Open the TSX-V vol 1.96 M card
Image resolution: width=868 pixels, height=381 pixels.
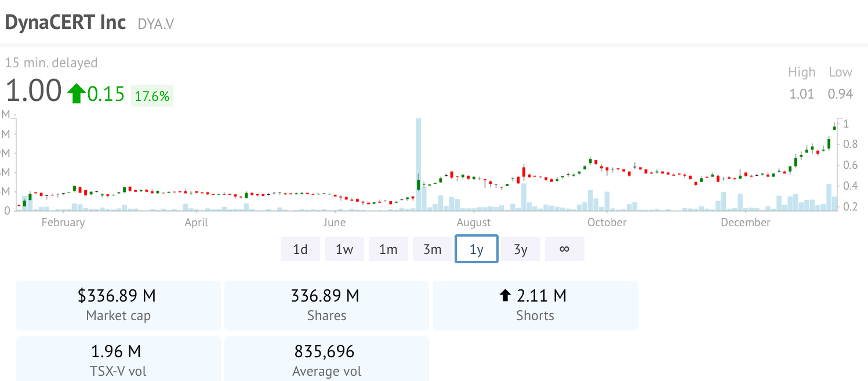(118, 358)
